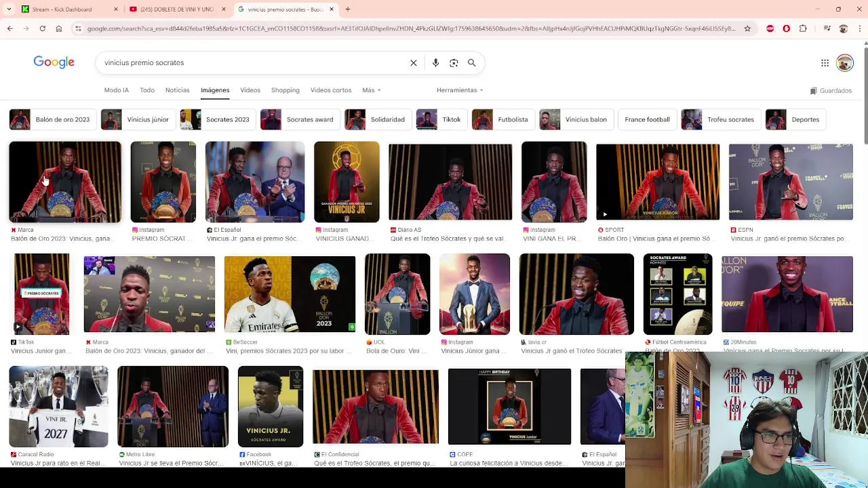Open the red Opera-style extension icon

(x=786, y=28)
